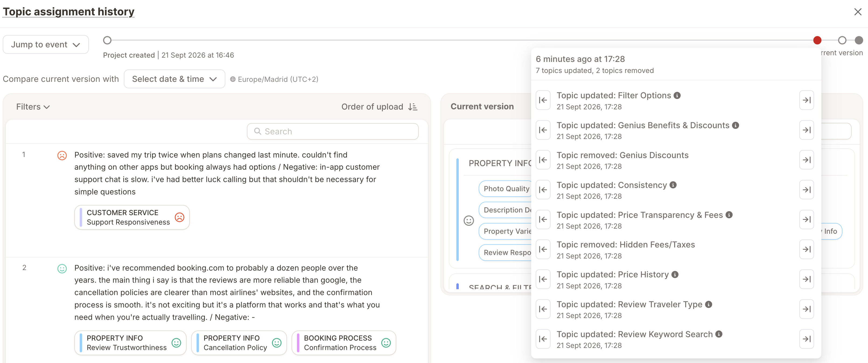Select the red timeline event marker

point(817,40)
